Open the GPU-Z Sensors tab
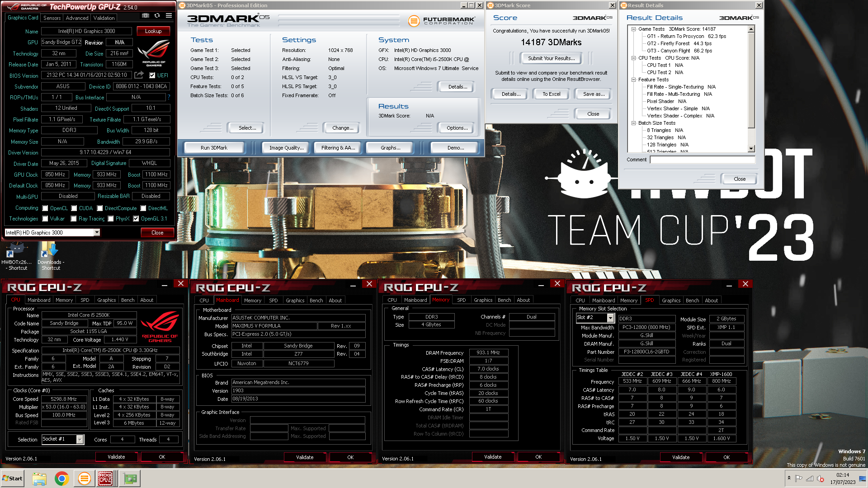 tap(52, 18)
